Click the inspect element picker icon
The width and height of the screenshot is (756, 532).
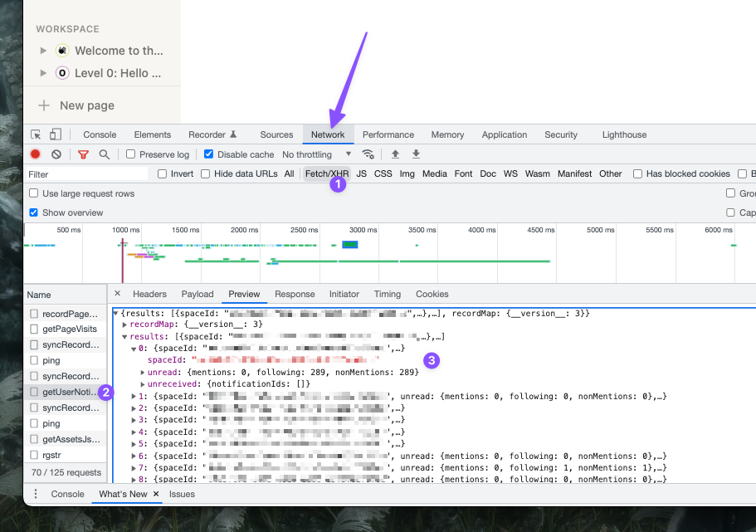pos(36,134)
